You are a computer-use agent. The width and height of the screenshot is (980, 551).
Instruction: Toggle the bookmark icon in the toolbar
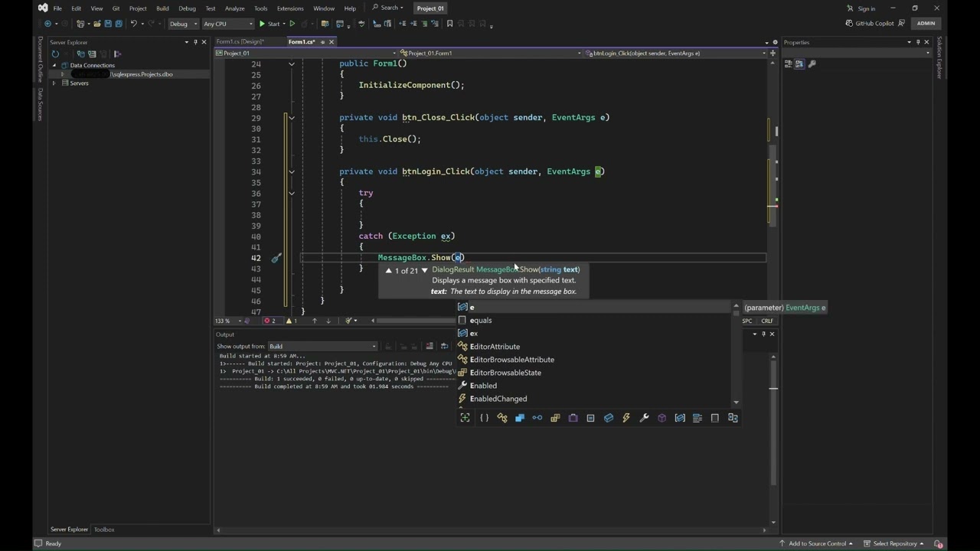click(449, 24)
